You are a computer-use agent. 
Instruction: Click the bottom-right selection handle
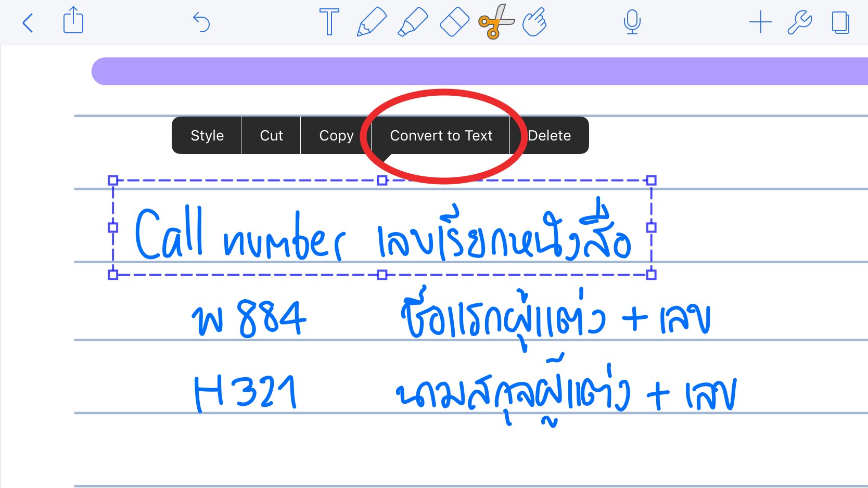point(651,274)
